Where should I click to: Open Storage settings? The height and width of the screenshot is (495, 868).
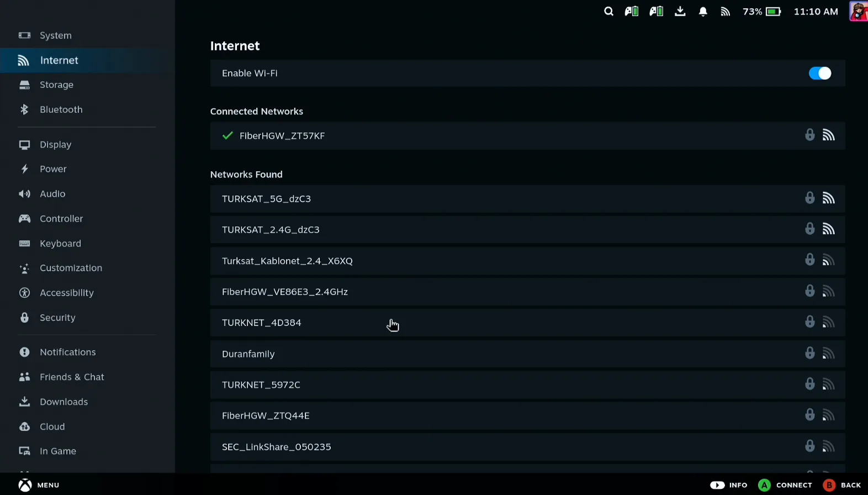pyautogui.click(x=87, y=85)
